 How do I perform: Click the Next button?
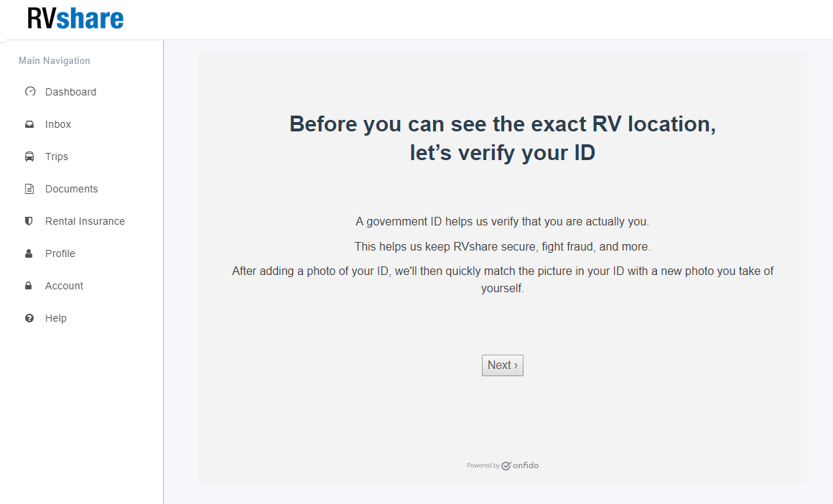503,365
